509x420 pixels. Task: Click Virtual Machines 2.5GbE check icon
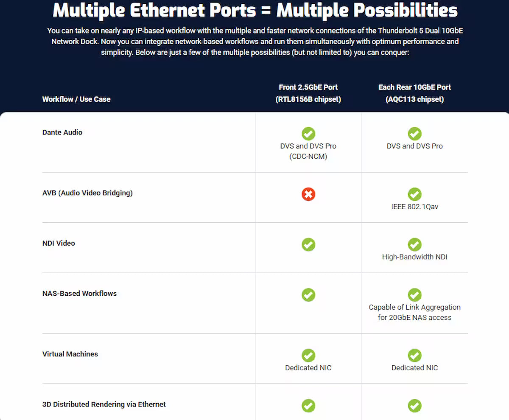[308, 356]
